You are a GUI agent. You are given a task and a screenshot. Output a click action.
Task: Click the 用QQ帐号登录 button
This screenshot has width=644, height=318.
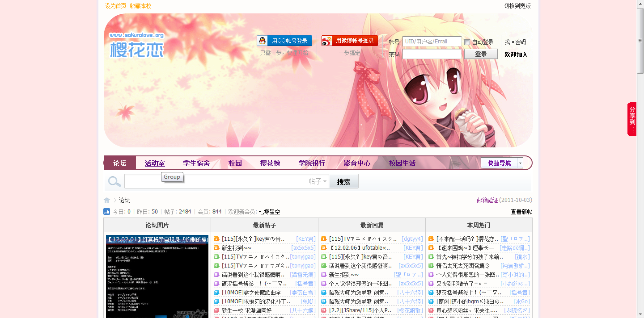[284, 41]
